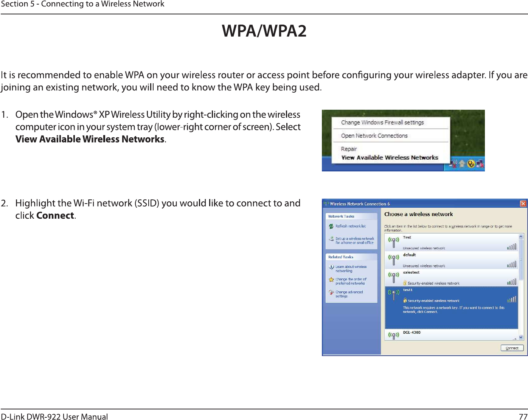Click the signal strength bars for test1 network
The height and width of the screenshot is (420, 528).
point(511,299)
